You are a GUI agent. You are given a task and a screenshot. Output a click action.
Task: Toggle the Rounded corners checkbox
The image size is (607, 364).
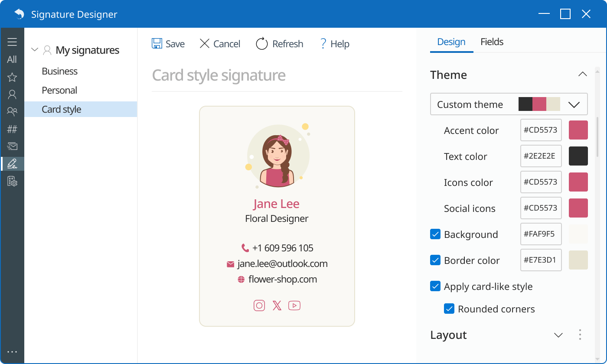tap(449, 309)
